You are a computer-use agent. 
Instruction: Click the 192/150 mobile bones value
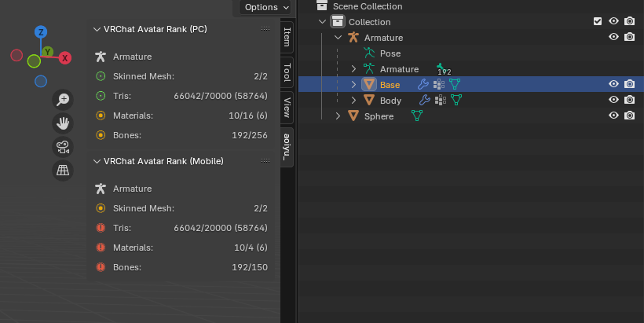[250, 267]
